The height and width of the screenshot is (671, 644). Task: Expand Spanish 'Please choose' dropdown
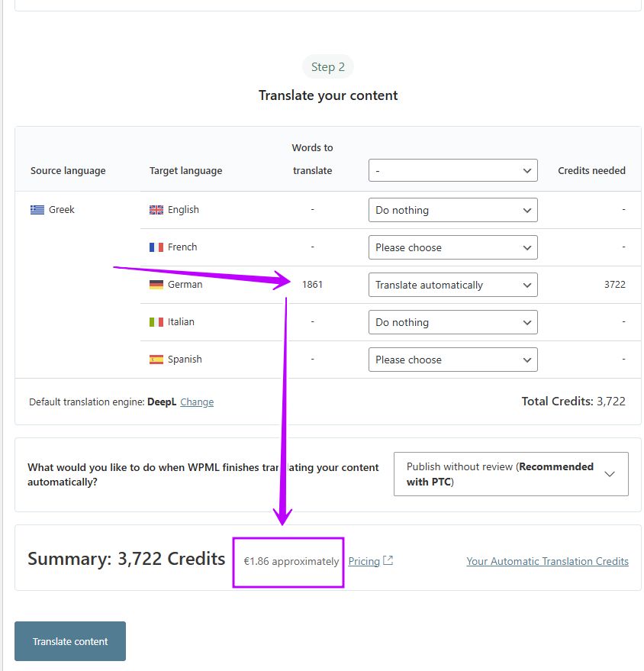click(452, 360)
